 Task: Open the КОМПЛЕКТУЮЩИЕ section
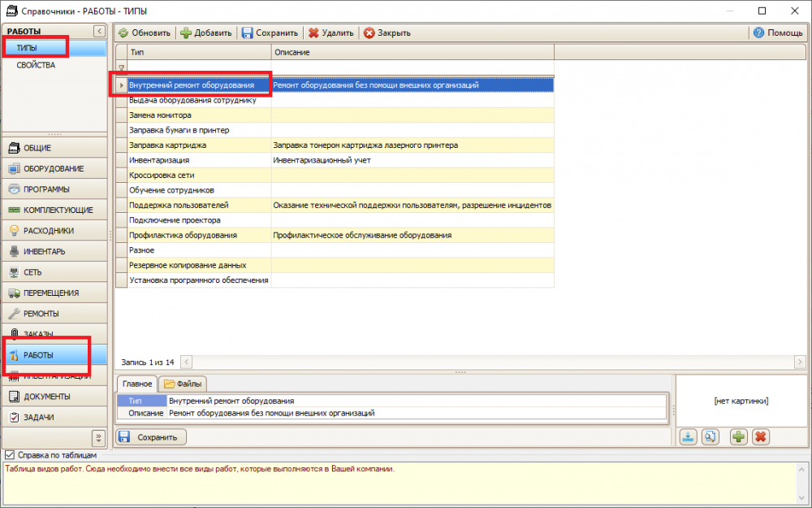pos(55,210)
